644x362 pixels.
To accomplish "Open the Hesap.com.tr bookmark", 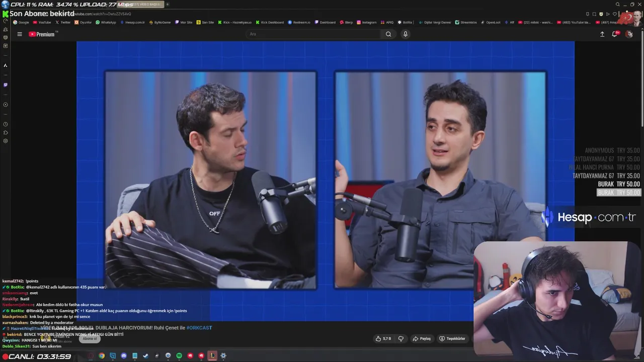I will click(132, 22).
